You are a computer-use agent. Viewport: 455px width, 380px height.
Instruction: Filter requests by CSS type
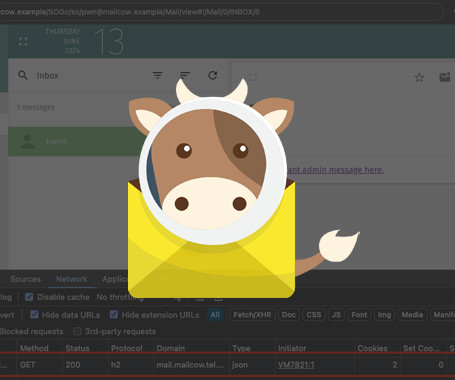[x=314, y=315]
